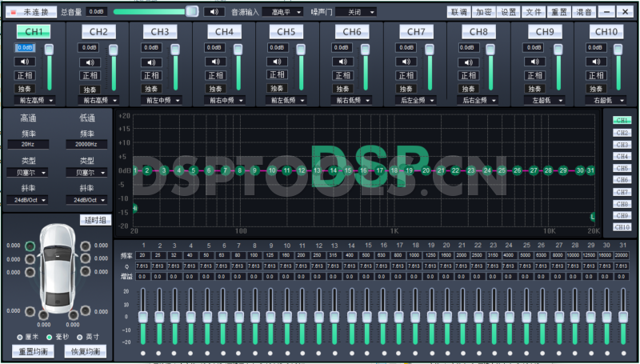Open the 音源输入 source input dropdown
Viewport: 640px width, 364px height.
286,12
